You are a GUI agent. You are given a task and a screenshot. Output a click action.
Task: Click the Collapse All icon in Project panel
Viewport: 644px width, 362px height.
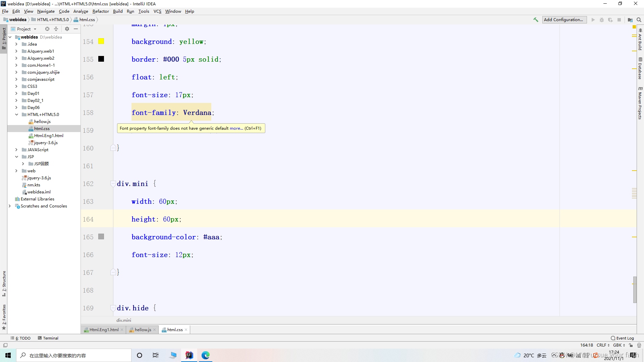56,29
